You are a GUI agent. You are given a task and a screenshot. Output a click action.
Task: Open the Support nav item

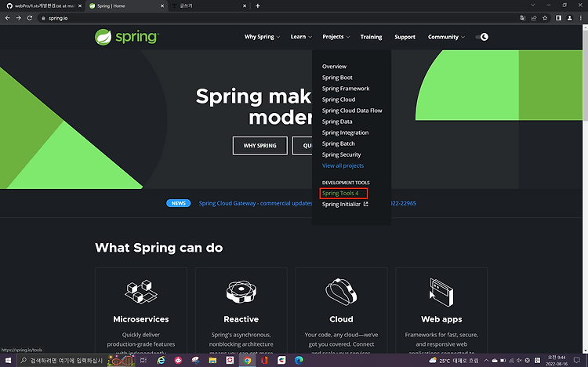tap(405, 37)
